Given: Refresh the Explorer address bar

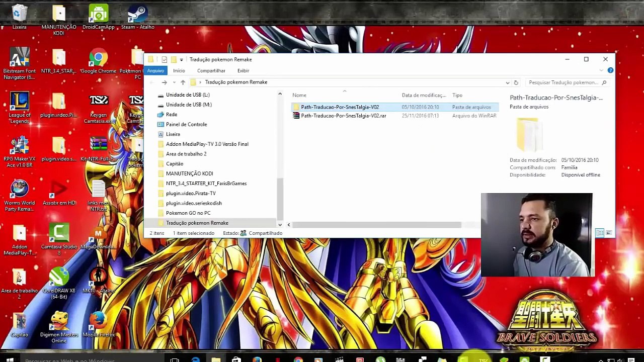Looking at the screenshot, I should 516,82.
